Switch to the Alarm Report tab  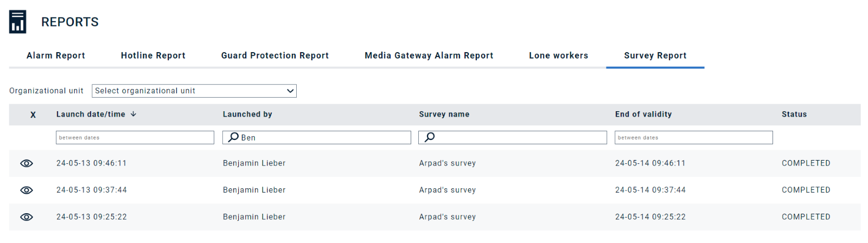click(x=56, y=55)
